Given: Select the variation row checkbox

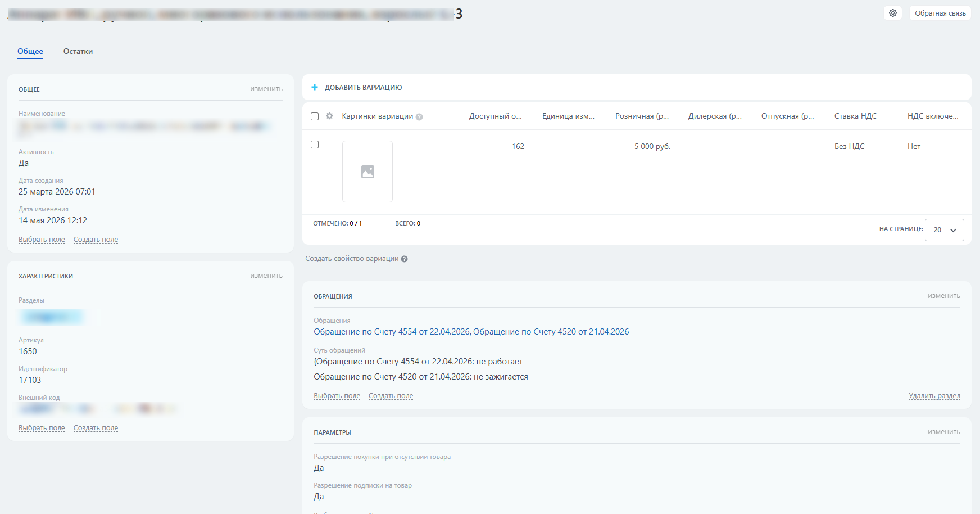Looking at the screenshot, I should point(315,145).
